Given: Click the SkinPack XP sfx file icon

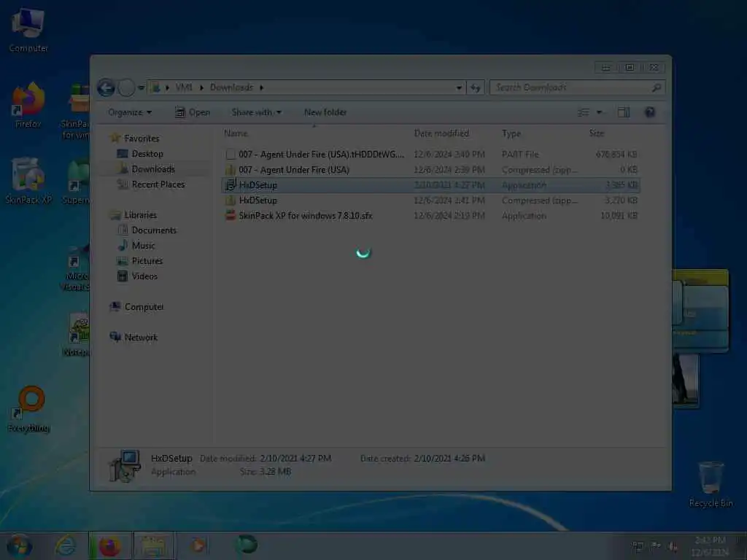Looking at the screenshot, I should [x=231, y=215].
